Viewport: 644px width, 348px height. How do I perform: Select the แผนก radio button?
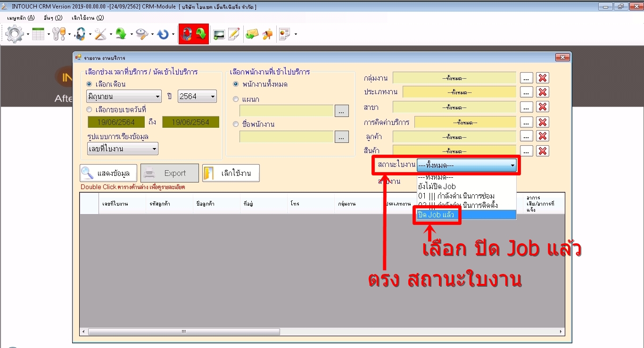coord(236,99)
